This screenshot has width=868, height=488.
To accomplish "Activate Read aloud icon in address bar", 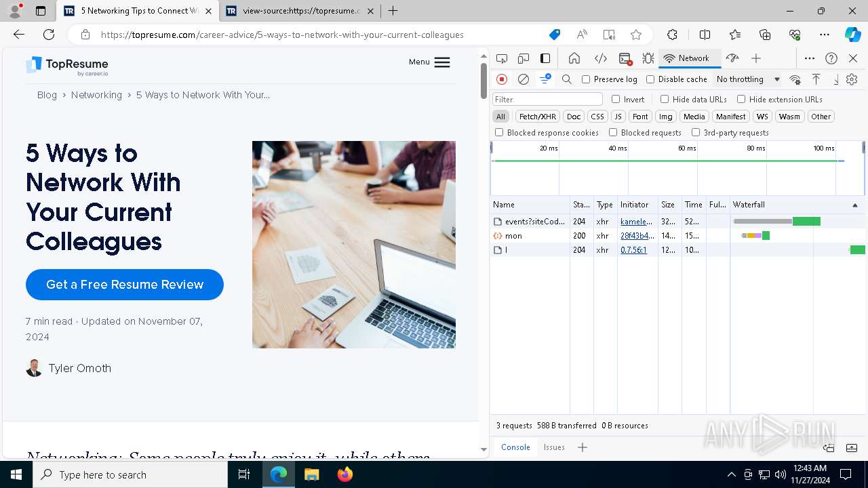I will point(582,35).
